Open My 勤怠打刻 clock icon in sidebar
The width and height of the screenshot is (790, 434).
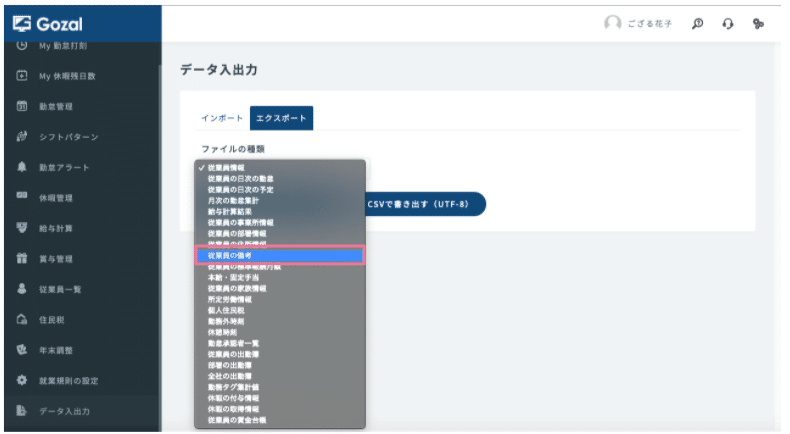pos(22,45)
